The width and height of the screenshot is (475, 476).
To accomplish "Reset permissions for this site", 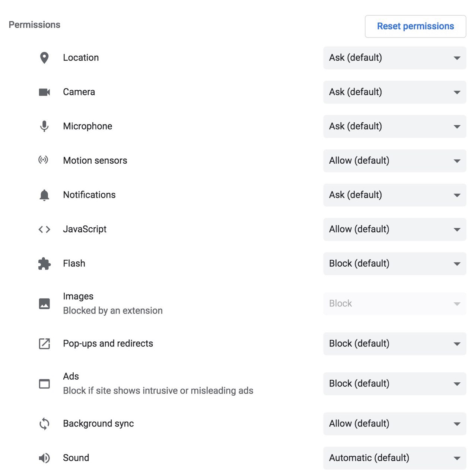I will point(415,26).
